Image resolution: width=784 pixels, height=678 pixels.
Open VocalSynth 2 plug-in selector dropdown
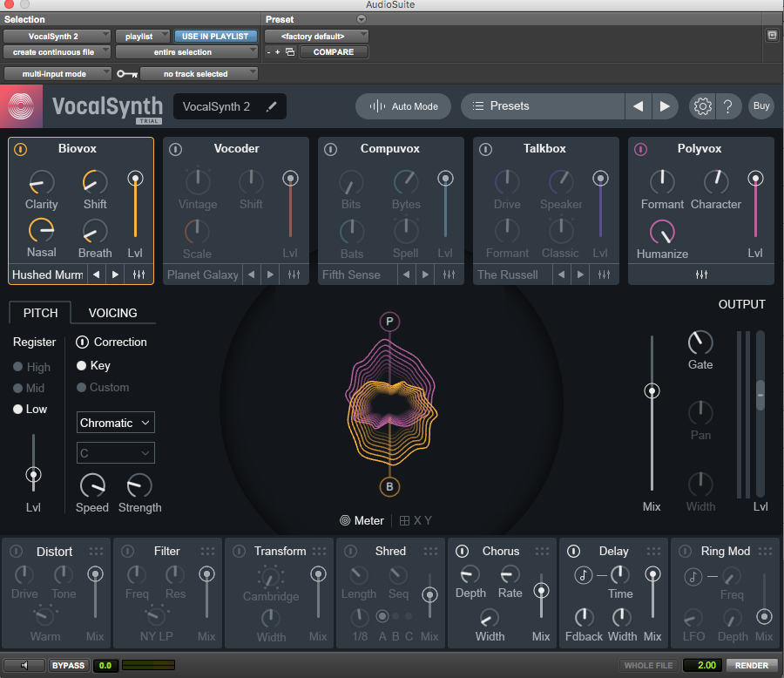pos(57,36)
